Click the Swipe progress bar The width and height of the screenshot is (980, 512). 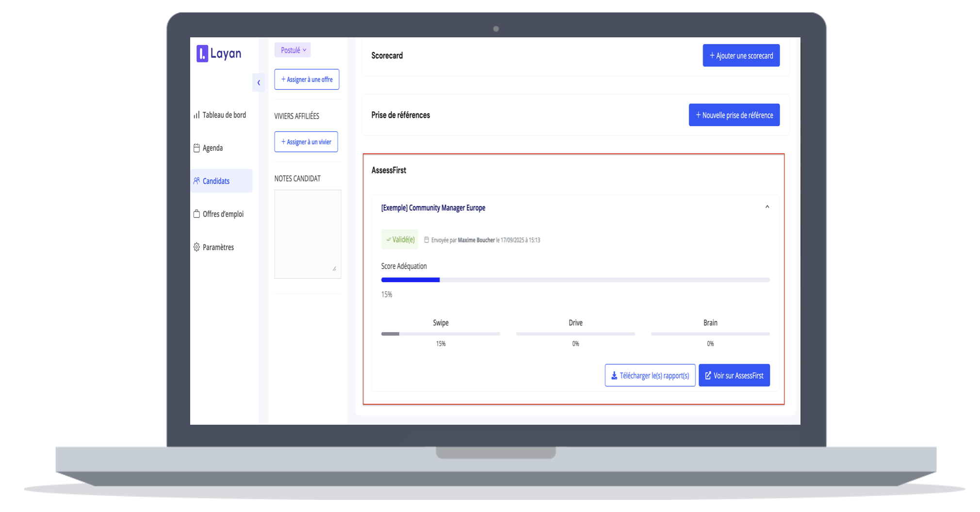coord(441,334)
